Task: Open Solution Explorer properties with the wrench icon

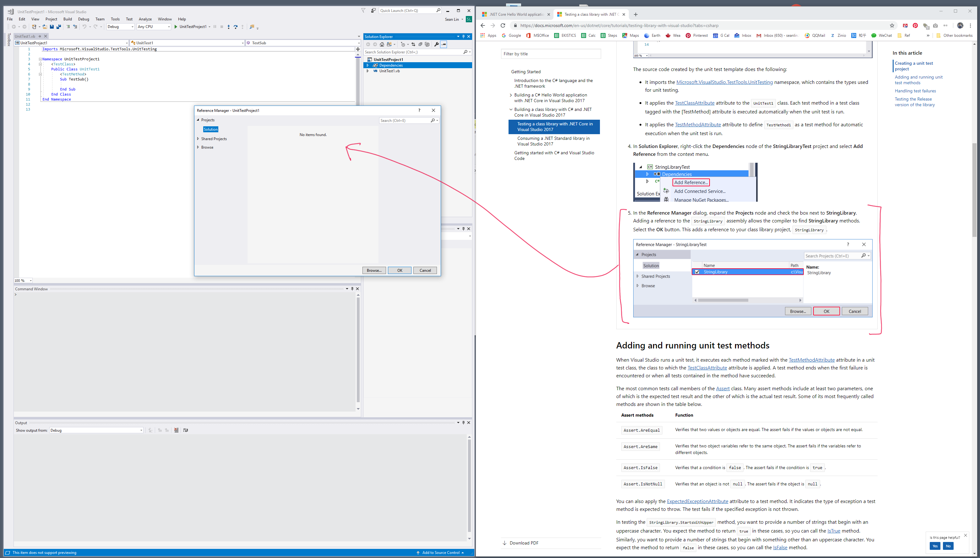Action: pyautogui.click(x=437, y=44)
